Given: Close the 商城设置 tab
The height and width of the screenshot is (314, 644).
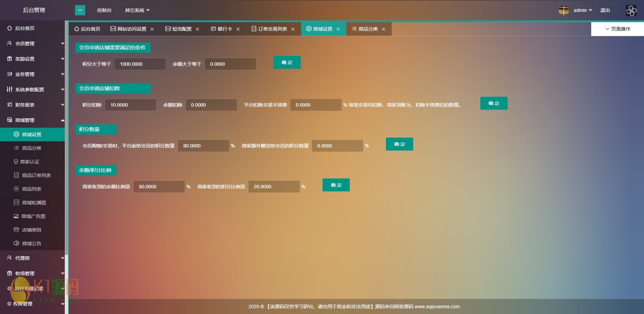Looking at the screenshot, I should [338, 29].
